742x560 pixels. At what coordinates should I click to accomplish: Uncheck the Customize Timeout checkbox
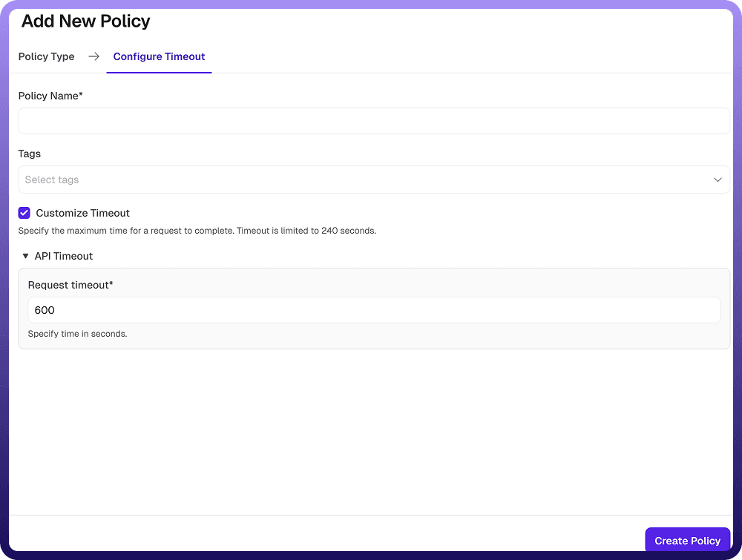click(x=24, y=213)
